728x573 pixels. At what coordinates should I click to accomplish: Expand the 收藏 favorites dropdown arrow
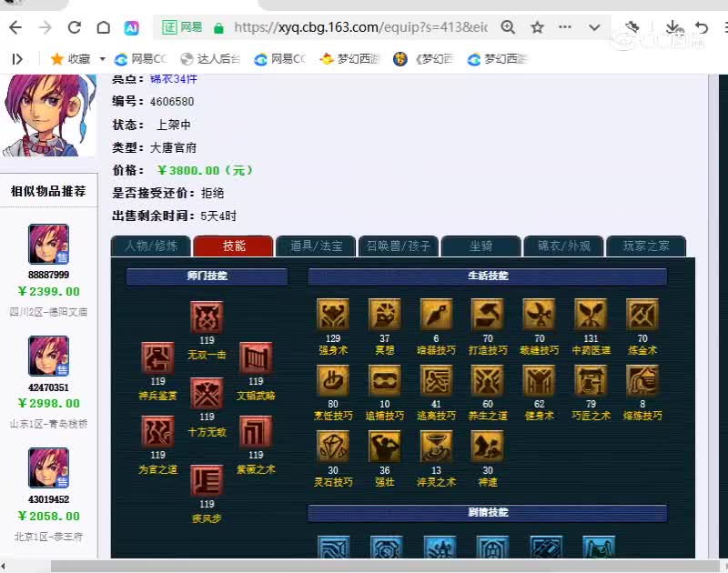102,59
